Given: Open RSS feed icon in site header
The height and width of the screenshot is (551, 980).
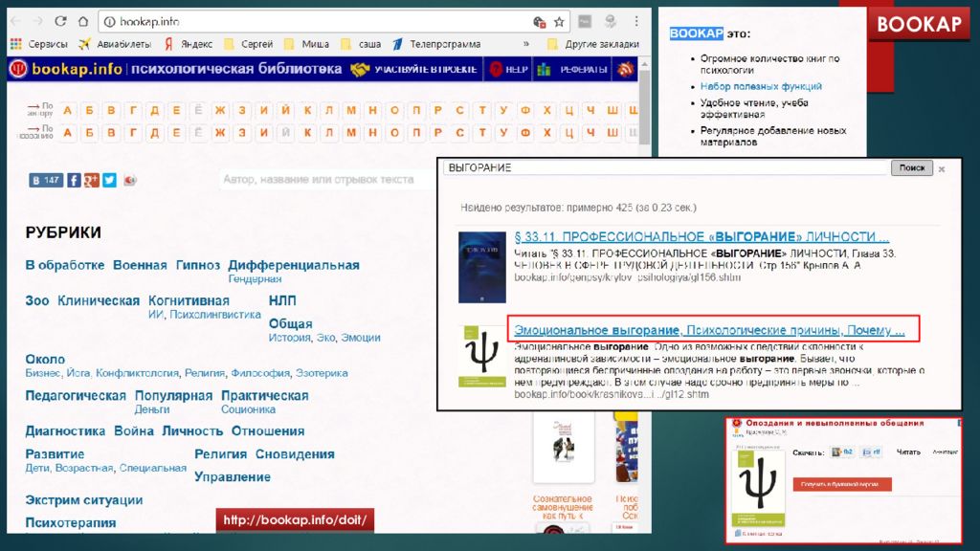Looking at the screenshot, I should coord(625,69).
